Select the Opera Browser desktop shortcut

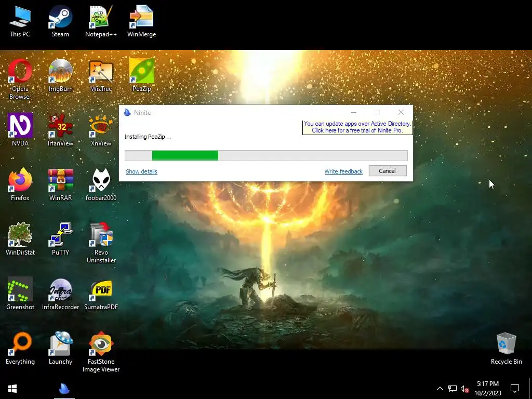coord(20,79)
